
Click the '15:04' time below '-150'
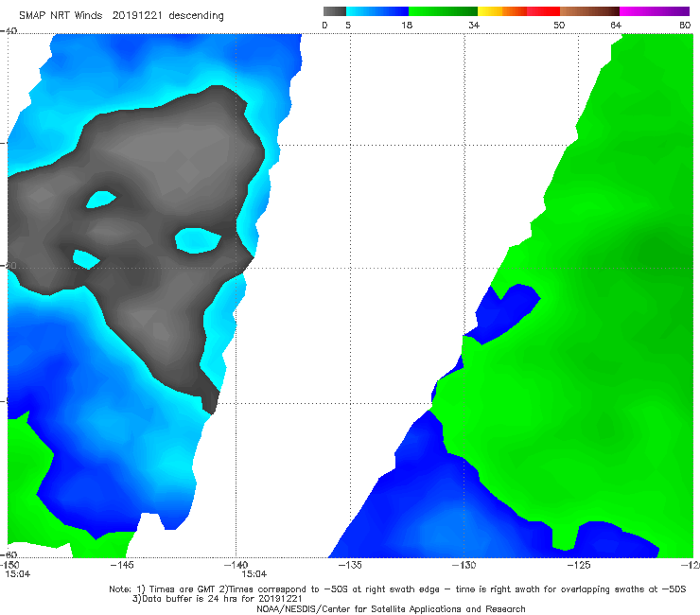(18, 574)
